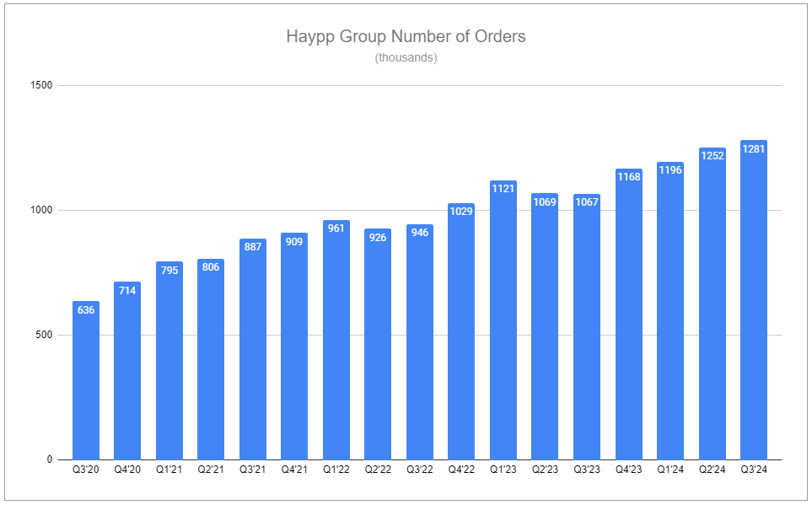Click the data label 926

coord(378,237)
